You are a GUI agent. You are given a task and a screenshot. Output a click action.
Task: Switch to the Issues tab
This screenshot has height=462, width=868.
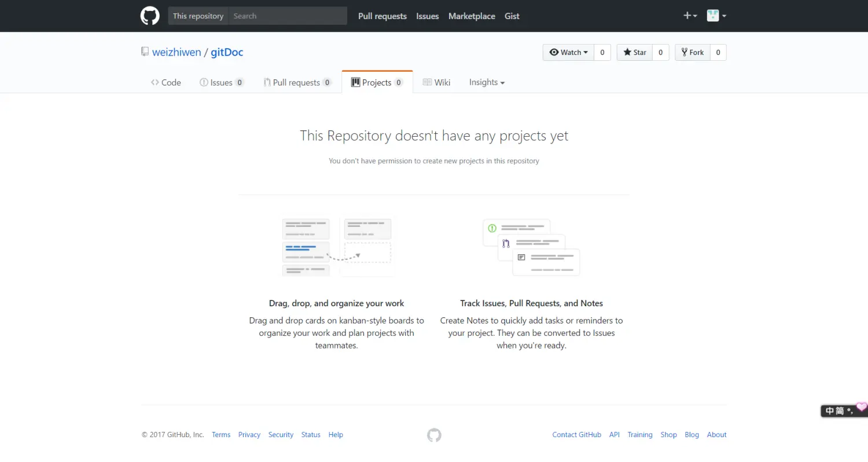tap(222, 82)
